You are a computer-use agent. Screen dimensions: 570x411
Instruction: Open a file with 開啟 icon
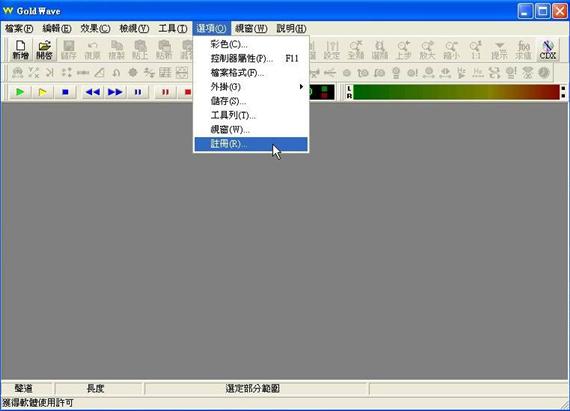[44, 49]
